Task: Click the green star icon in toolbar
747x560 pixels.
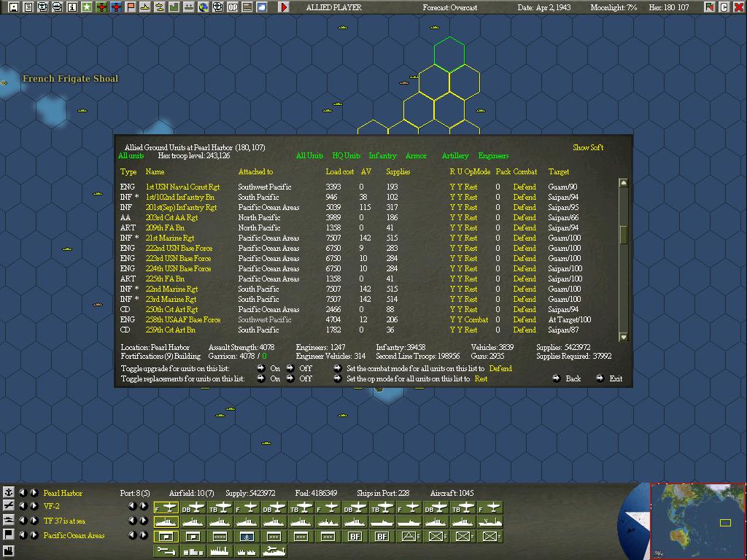Action: tap(87, 7)
